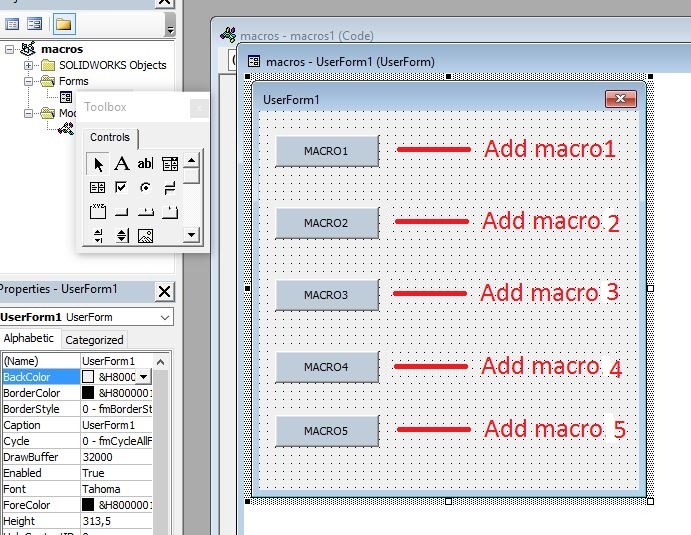Switch to the Alphabetic tab
This screenshot has height=535, width=691.
click(29, 338)
